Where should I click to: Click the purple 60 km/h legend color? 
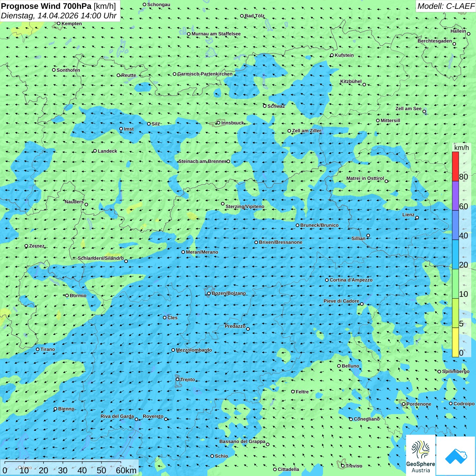(x=455, y=196)
